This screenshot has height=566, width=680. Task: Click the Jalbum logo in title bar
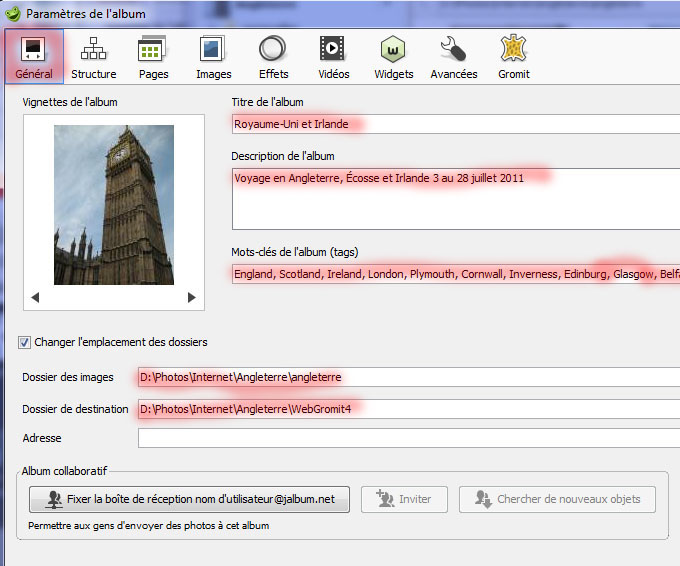click(13, 13)
